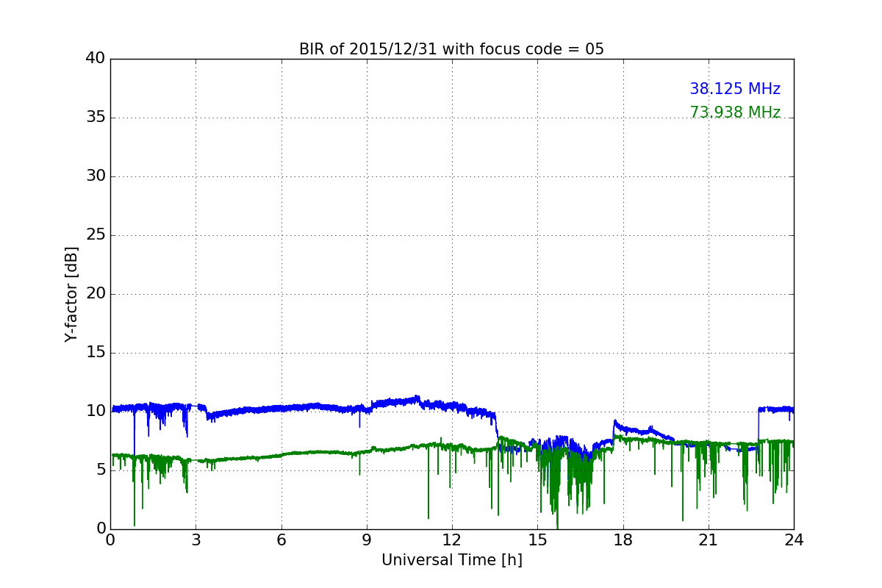Image resolution: width=882 pixels, height=588 pixels.
Task: Click the y-axis tick label "40"
Action: tap(96, 59)
